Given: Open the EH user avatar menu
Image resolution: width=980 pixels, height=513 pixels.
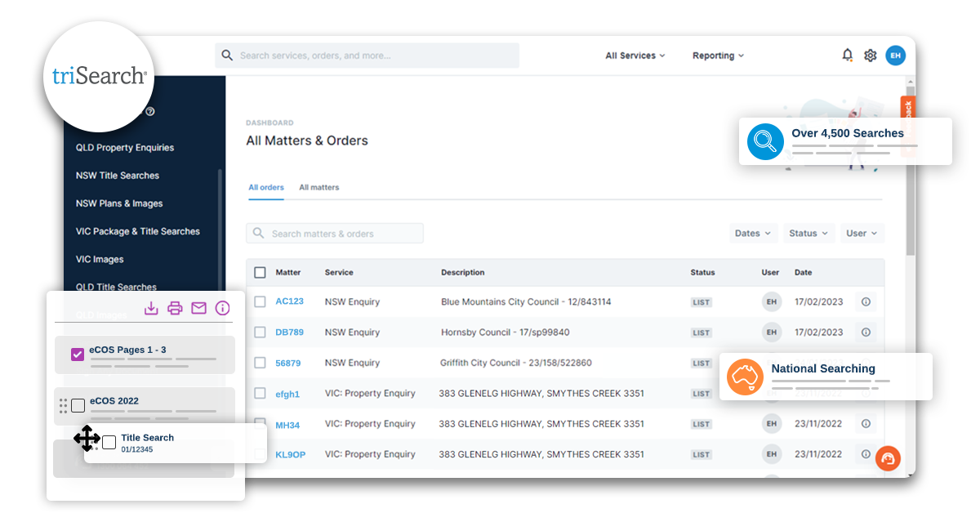Looking at the screenshot, I should 896,56.
